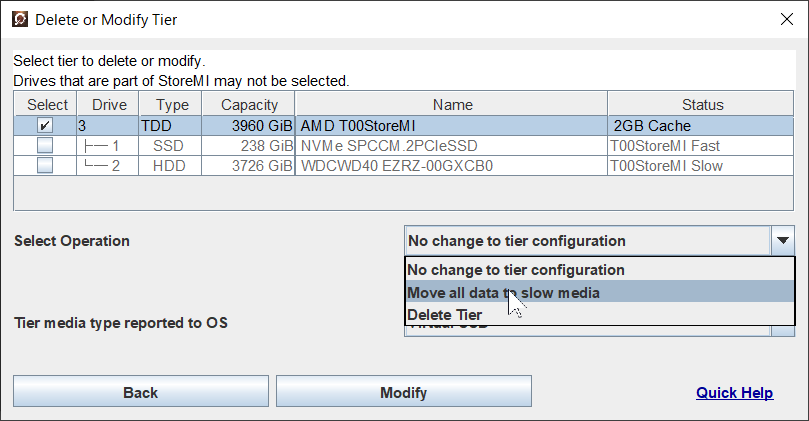Click the Modify button
809x421 pixels.
click(x=403, y=392)
